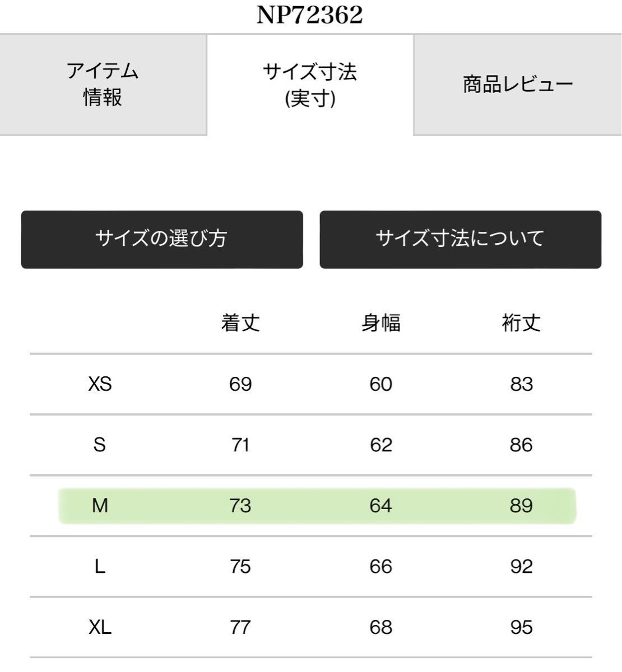Click the S 裄丈 value 86
The image size is (622, 672).
521,445
